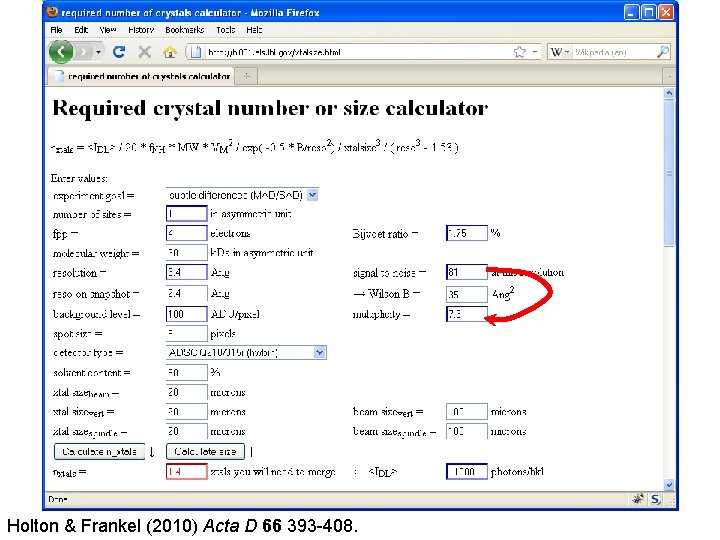Screen dimensions: 720x540
Task: Click the background level input field
Action: pos(186,314)
